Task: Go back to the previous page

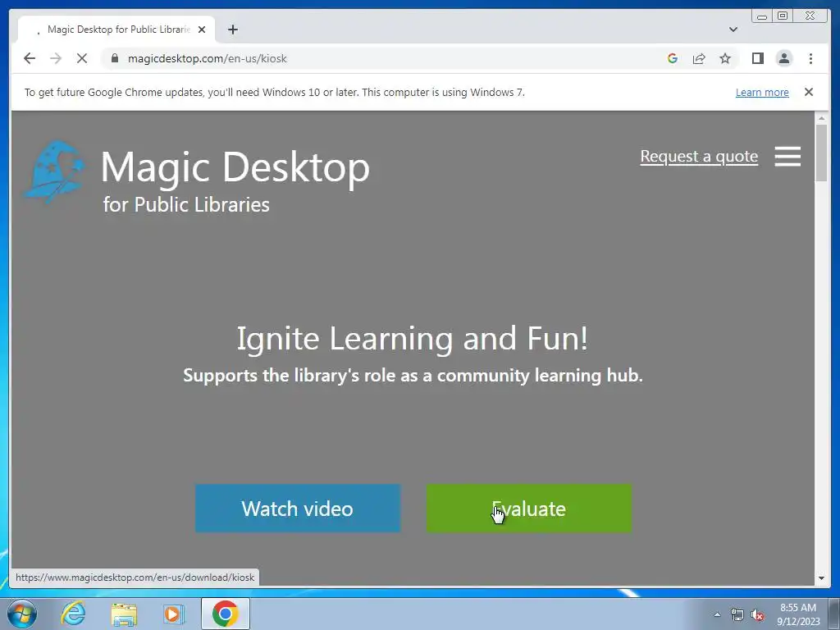Action: click(x=30, y=58)
